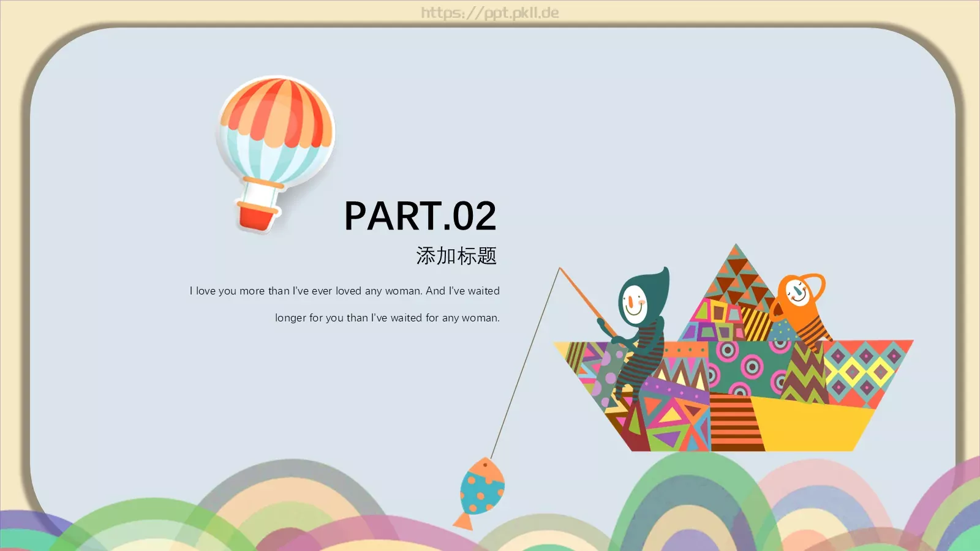This screenshot has height=551, width=980.
Task: Click the English love quote paragraph
Action: [345, 304]
